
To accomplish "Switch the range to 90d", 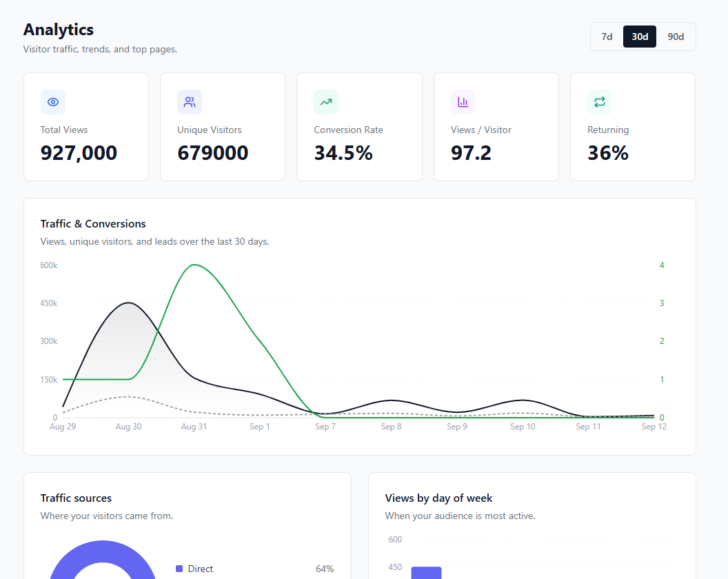I will point(676,37).
